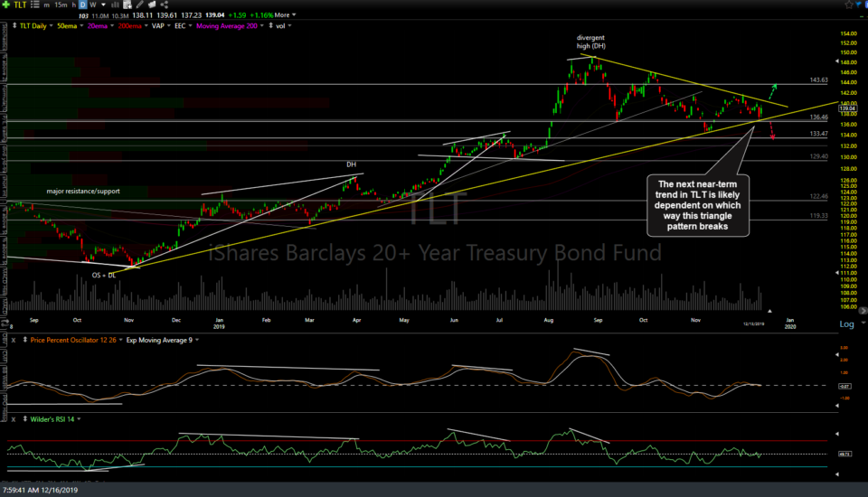Click the 'OS + DL' annotation label
This screenshot has height=497, width=868.
(104, 275)
